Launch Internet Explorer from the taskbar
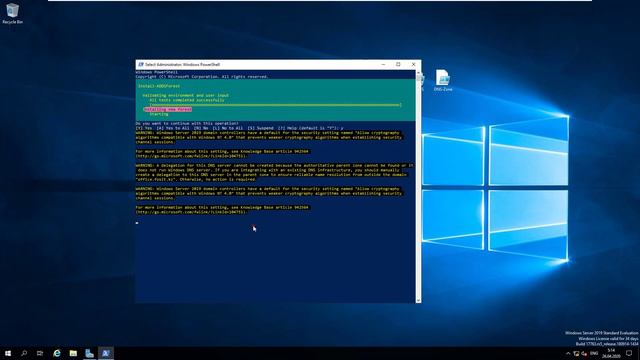This screenshot has height=360, width=640. 57,353
